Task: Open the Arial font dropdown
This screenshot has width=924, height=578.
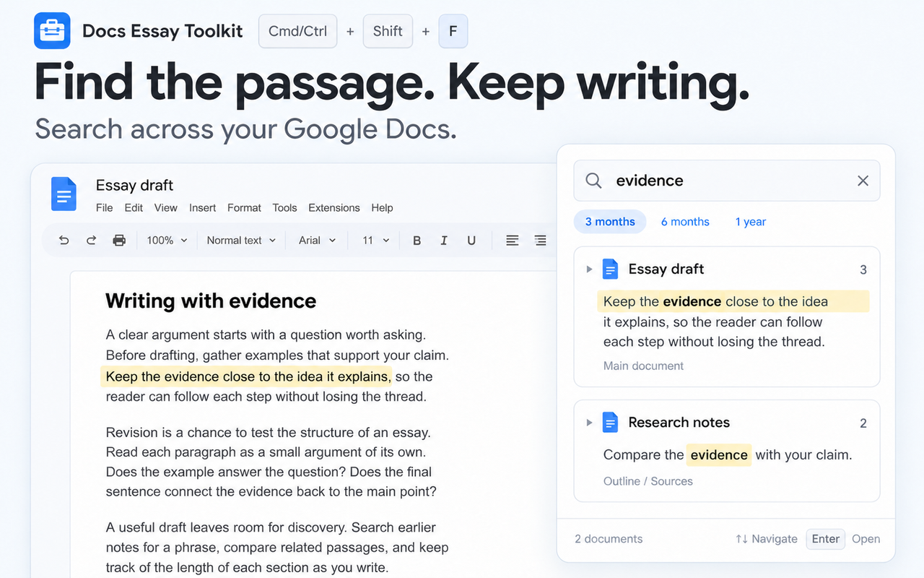Action: [x=318, y=241]
